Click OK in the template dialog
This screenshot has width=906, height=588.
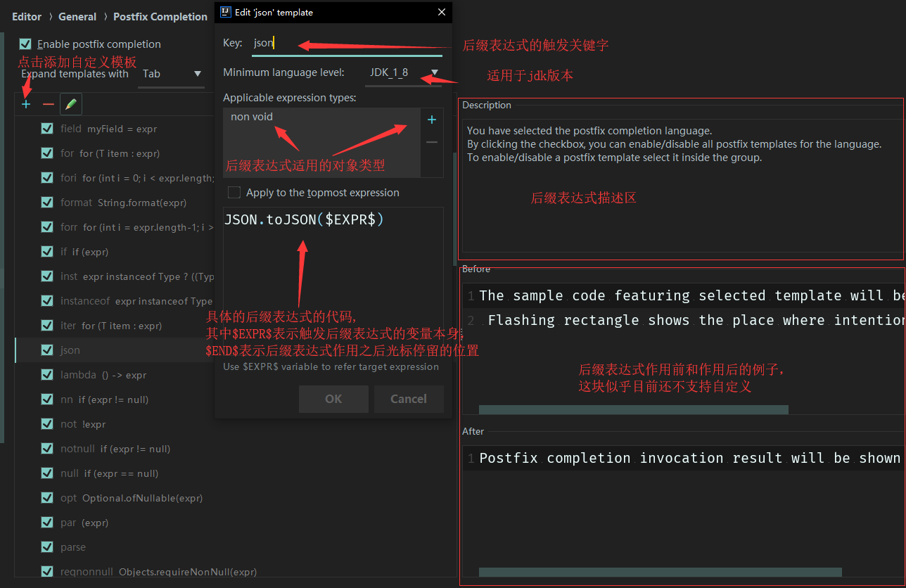pyautogui.click(x=333, y=399)
